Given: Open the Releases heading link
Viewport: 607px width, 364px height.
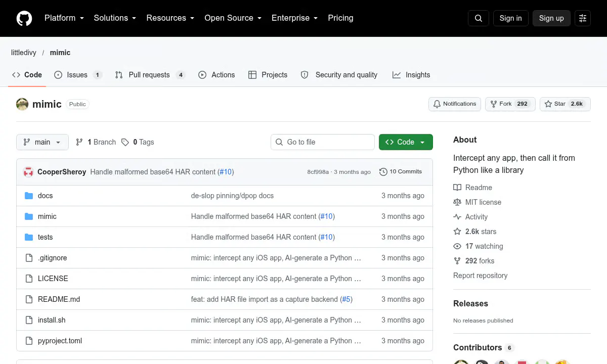Looking at the screenshot, I should 470,303.
